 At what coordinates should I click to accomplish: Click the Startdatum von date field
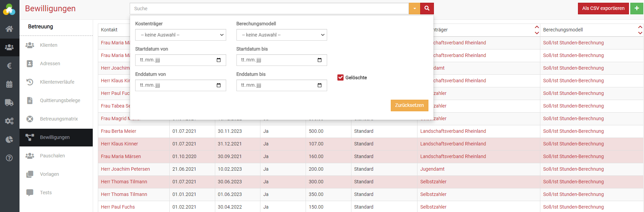pyautogui.click(x=180, y=60)
